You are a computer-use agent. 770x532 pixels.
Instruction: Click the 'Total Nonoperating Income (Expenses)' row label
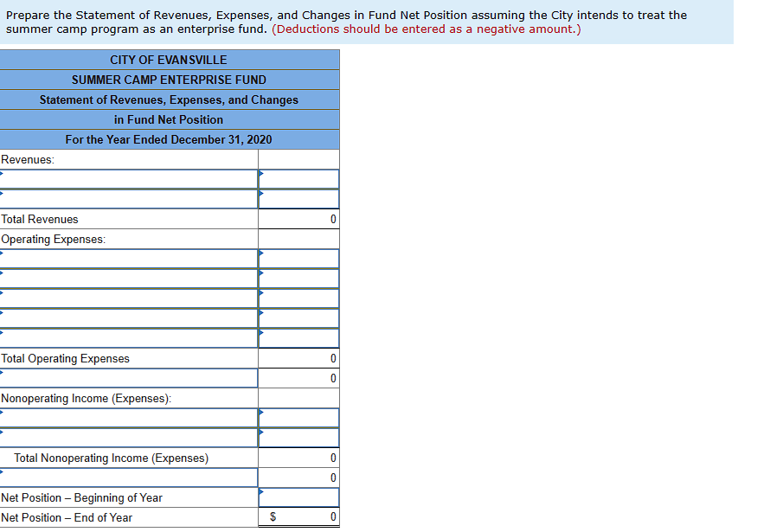click(112, 458)
